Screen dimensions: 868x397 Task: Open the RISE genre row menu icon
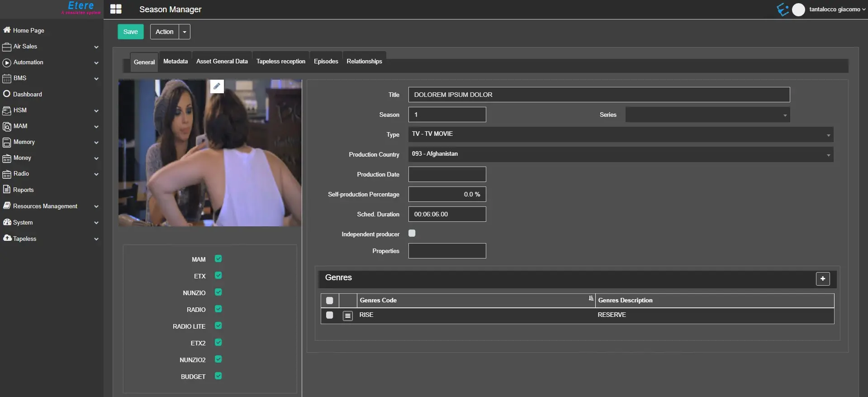[347, 316]
